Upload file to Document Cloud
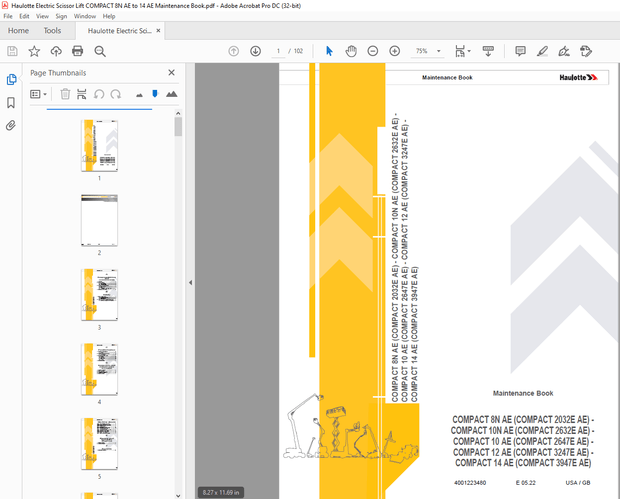 pyautogui.click(x=56, y=51)
